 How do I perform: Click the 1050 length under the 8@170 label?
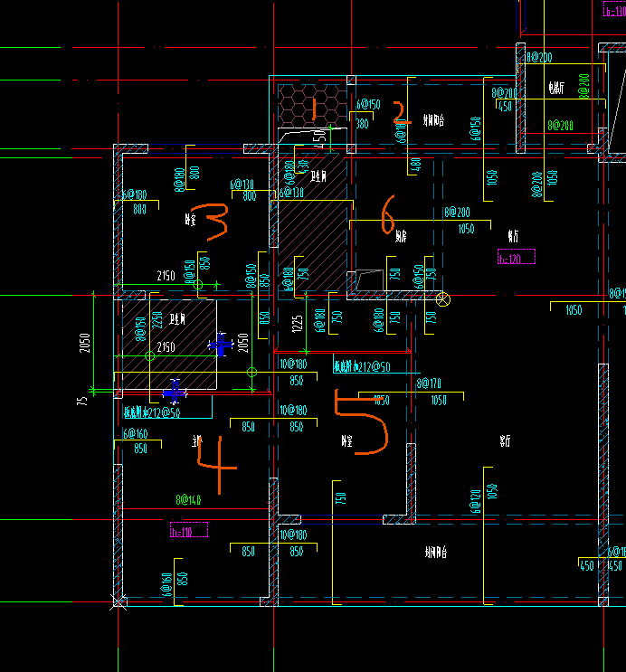[x=439, y=401]
